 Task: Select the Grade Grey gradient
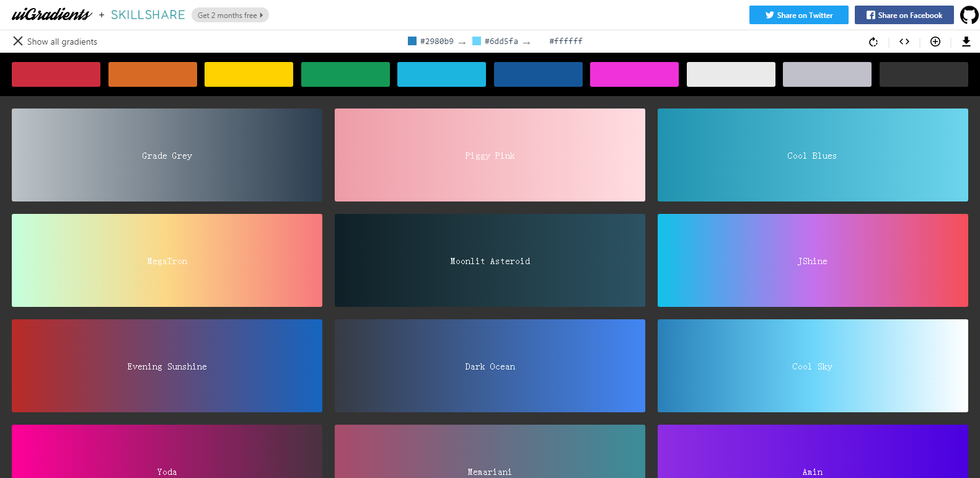click(167, 155)
